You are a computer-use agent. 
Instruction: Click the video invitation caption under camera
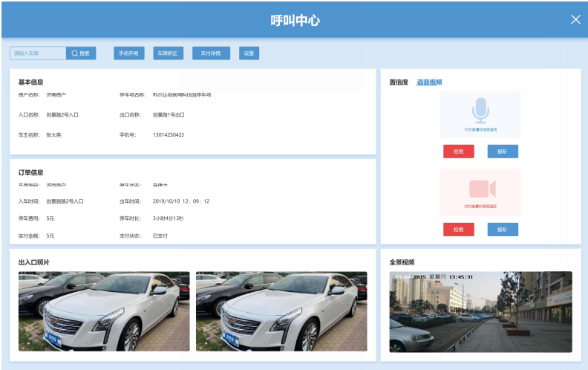point(481,207)
